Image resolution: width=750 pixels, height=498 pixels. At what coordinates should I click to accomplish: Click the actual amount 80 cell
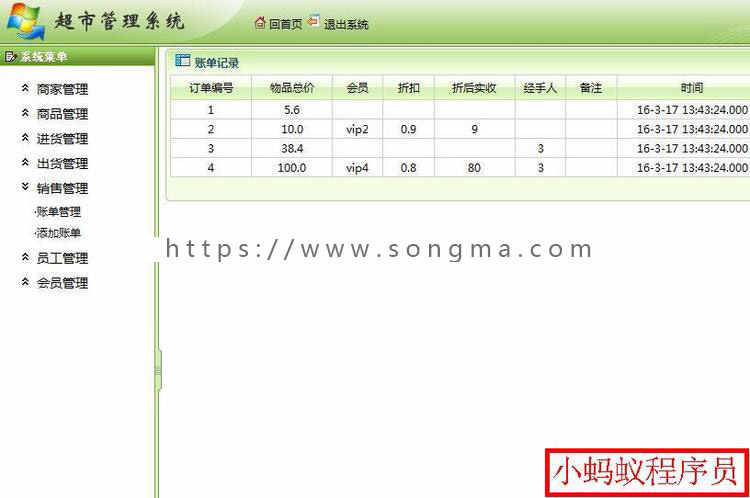474,168
